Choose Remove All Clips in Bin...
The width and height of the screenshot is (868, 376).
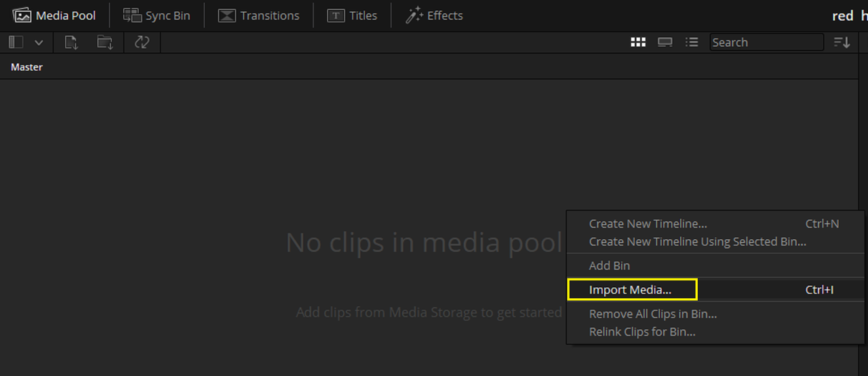tap(715, 314)
